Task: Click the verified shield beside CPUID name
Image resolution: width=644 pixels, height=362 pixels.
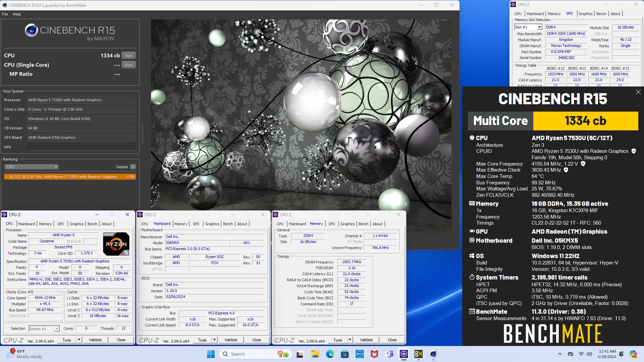Action: (x=634, y=151)
